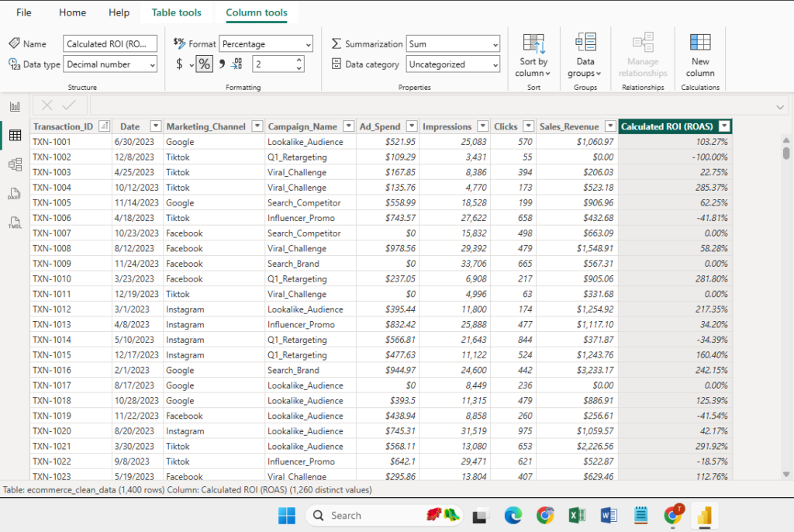
Task: Open Task View from taskbar
Action: click(480, 516)
